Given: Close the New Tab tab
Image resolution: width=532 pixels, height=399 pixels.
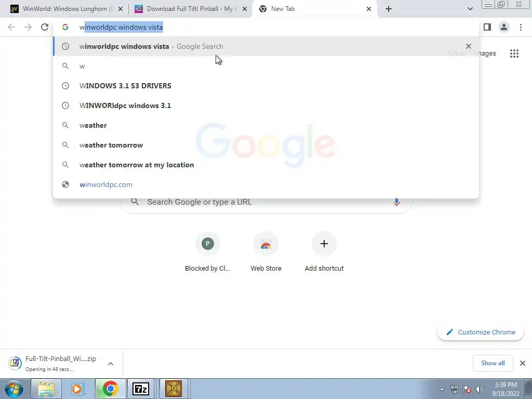Looking at the screenshot, I should (x=369, y=9).
